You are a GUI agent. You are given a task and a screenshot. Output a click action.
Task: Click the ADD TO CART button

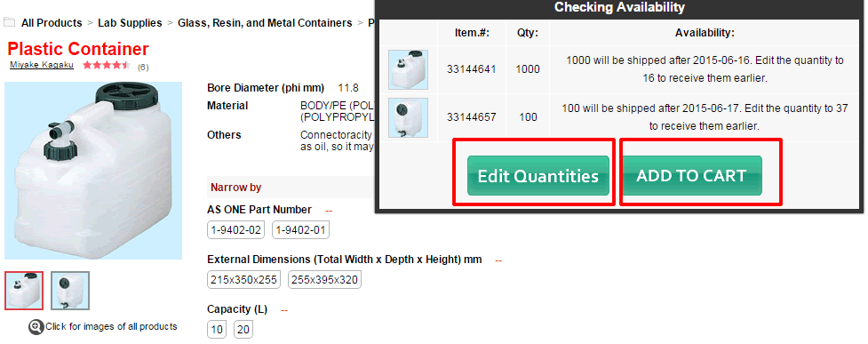691,176
